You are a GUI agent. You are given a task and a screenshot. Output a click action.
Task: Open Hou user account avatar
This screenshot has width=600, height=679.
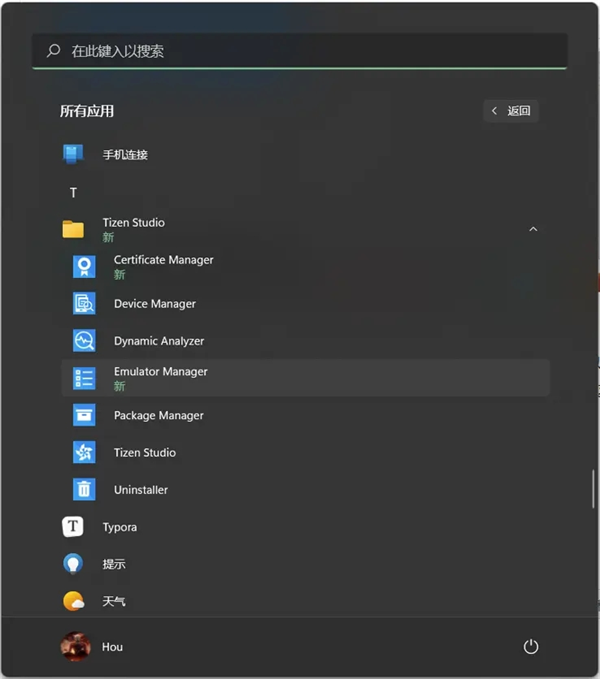click(75, 647)
